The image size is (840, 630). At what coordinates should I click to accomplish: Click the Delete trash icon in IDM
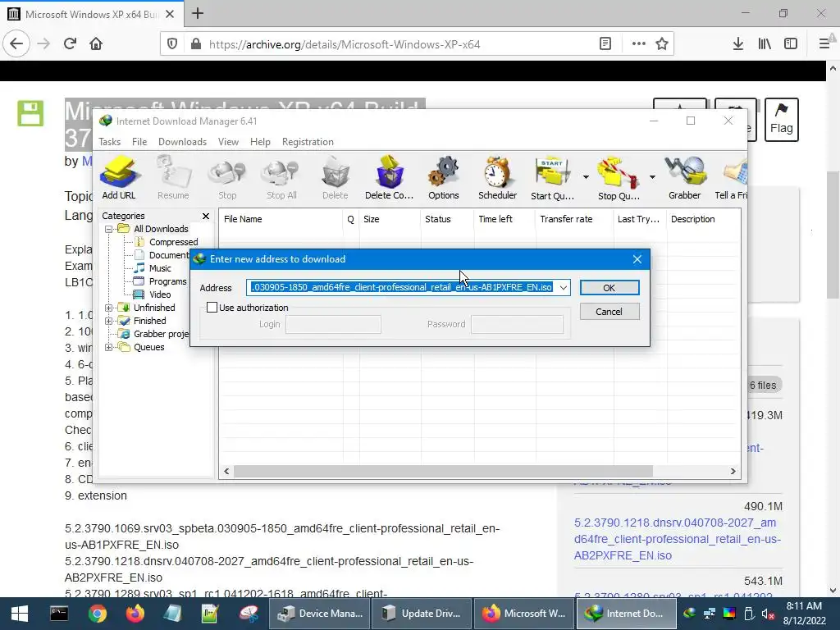[336, 178]
